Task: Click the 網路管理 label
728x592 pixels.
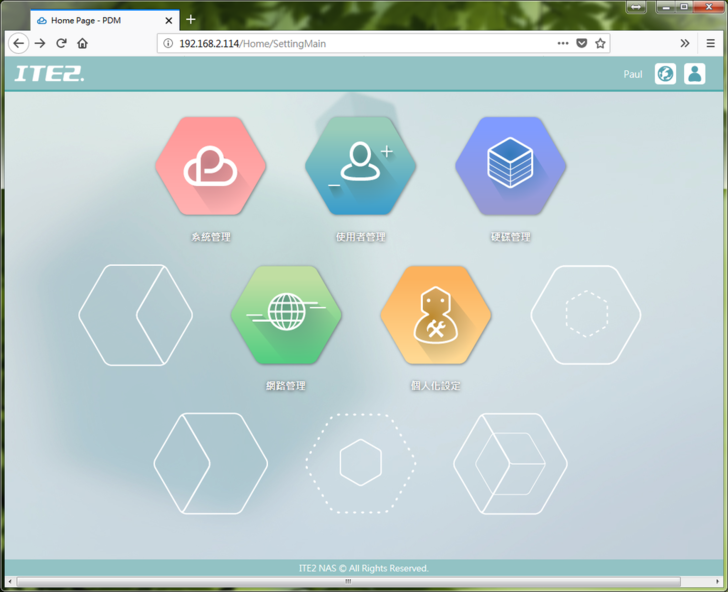Action: [286, 386]
